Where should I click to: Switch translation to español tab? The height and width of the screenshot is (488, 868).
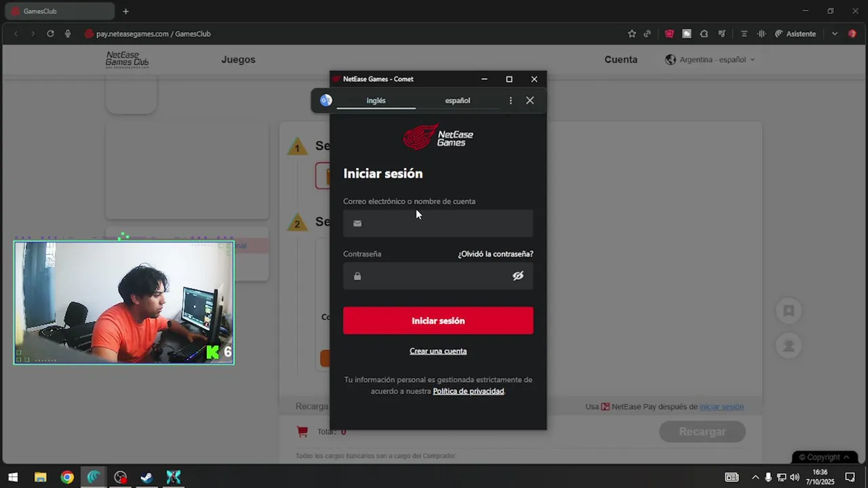(457, 100)
